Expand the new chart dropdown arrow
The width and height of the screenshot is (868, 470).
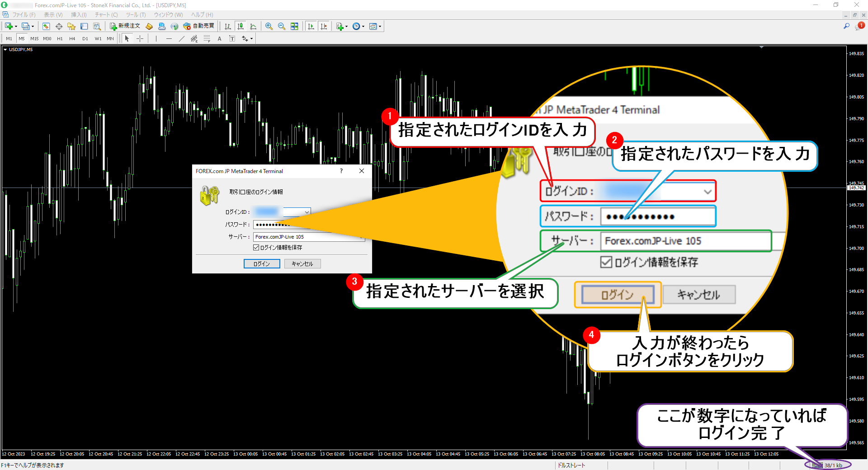click(16, 26)
